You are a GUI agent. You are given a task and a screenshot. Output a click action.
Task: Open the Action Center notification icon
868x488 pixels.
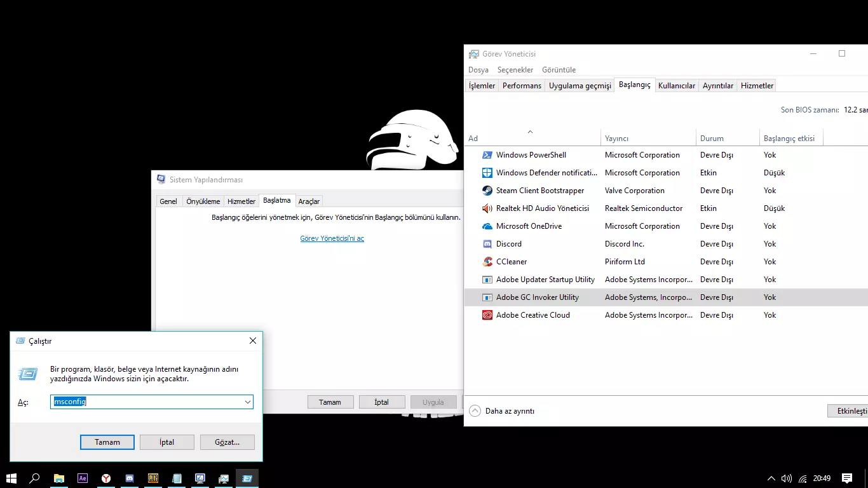tap(846, 478)
